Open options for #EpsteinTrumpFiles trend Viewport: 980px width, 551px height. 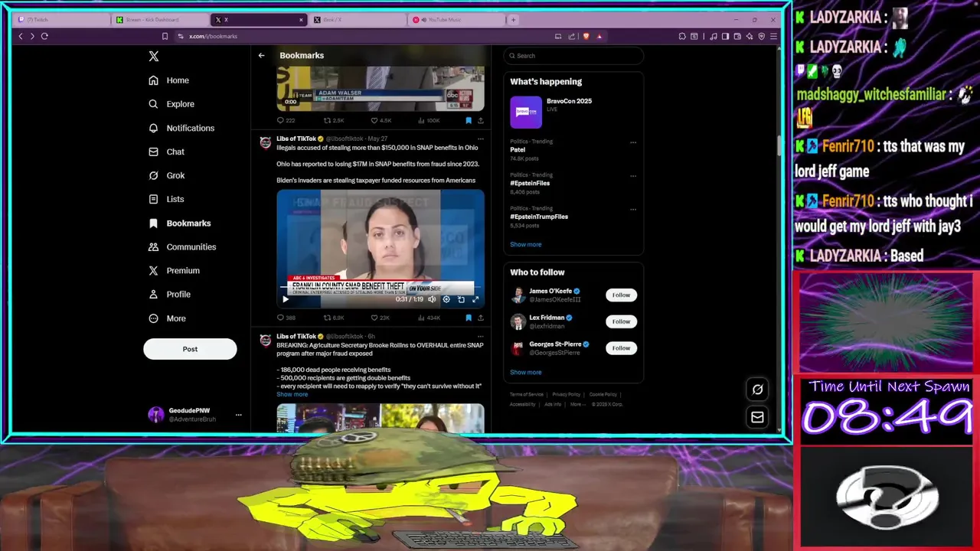coord(633,209)
